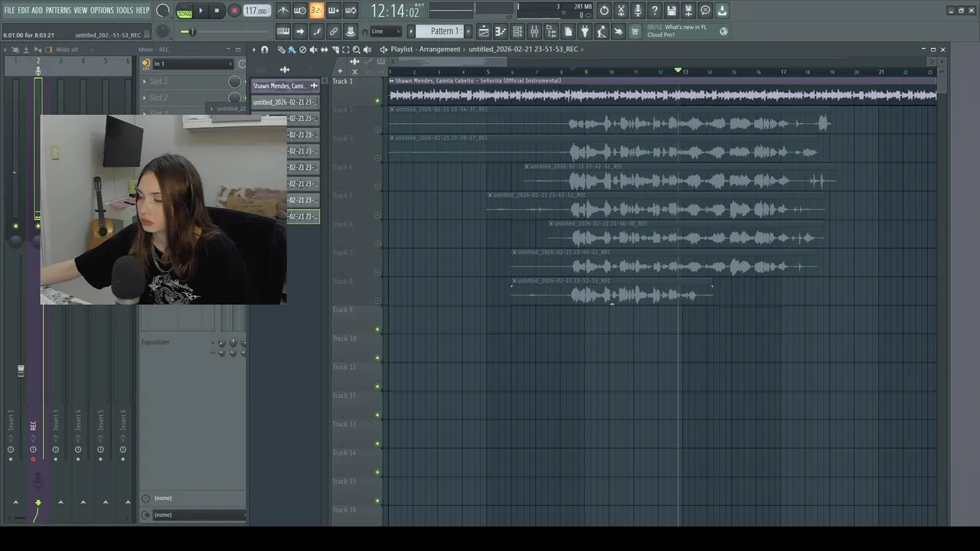Save project with floppy disk icon

click(x=671, y=11)
